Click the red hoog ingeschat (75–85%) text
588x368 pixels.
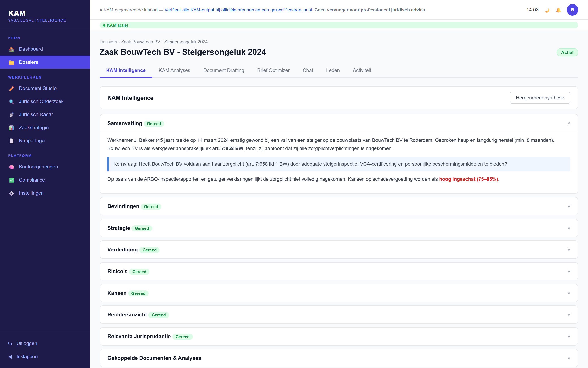pos(468,179)
